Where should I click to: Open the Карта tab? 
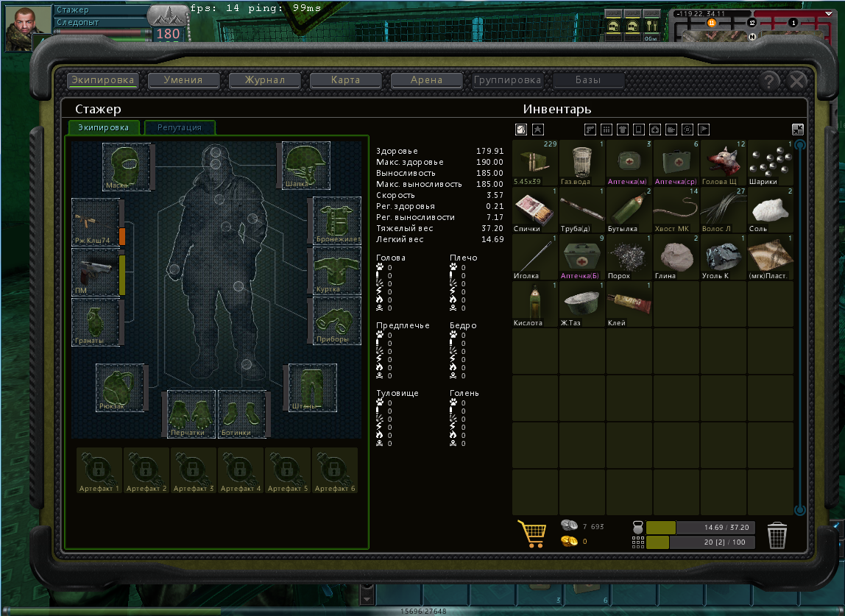point(345,80)
